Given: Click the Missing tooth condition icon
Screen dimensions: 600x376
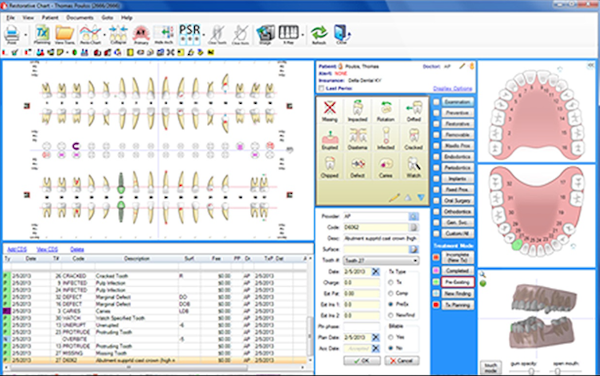Looking at the screenshot, I should tap(329, 111).
